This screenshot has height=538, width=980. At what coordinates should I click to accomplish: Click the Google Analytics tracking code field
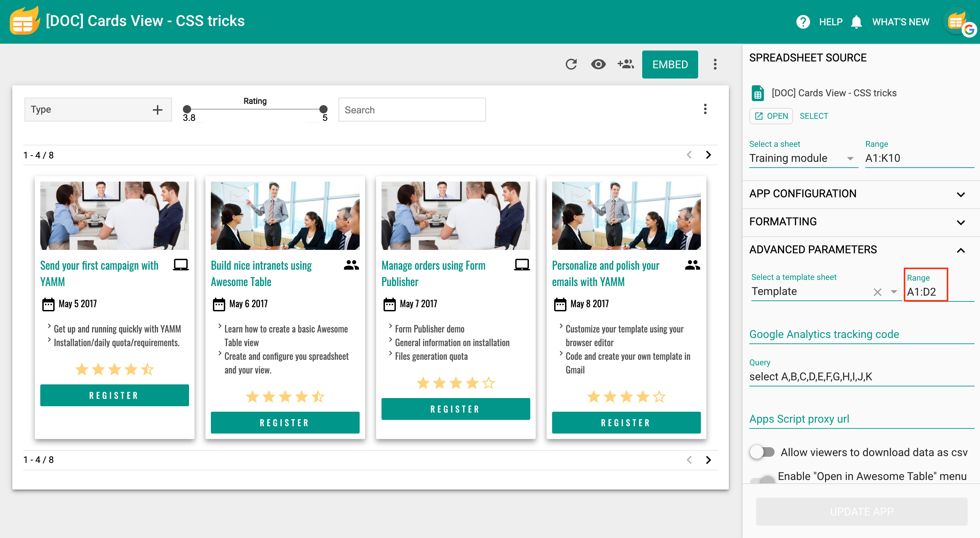coord(862,335)
